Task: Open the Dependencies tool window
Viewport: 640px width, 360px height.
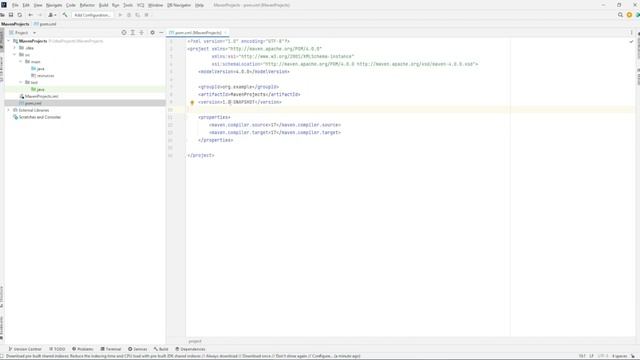Action: coord(190,349)
